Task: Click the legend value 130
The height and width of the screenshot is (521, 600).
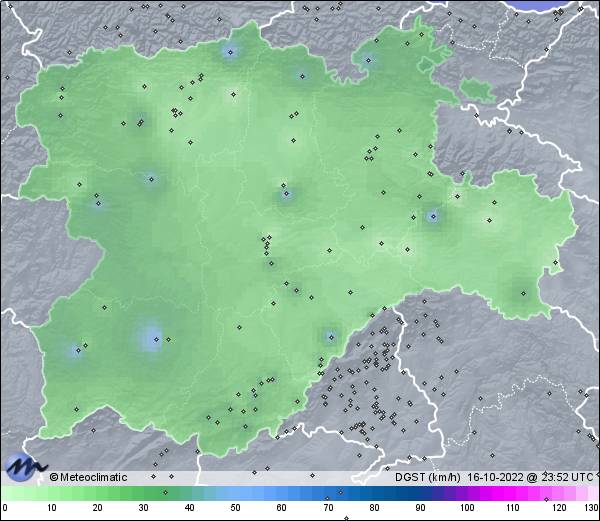Action: pyautogui.click(x=592, y=508)
